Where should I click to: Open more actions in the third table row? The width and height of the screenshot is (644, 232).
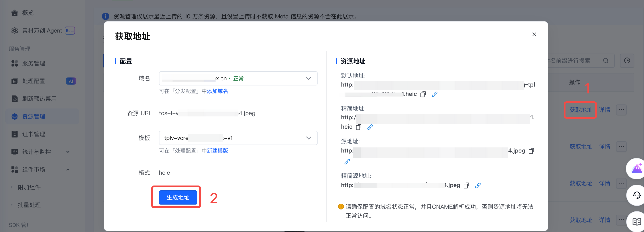coord(621,183)
